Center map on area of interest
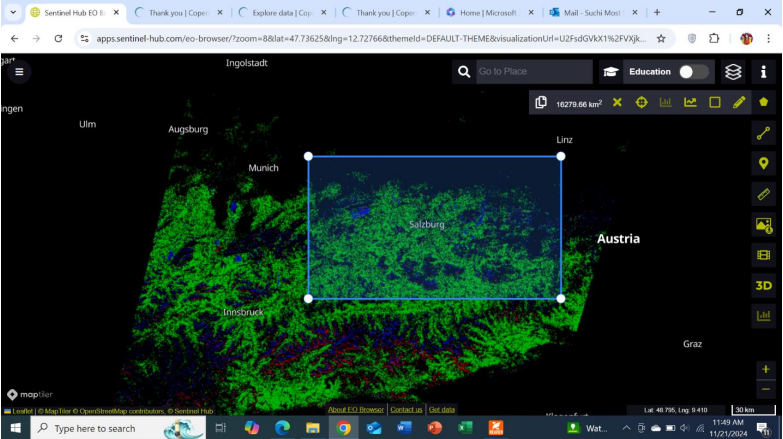783x439 pixels. pos(641,102)
